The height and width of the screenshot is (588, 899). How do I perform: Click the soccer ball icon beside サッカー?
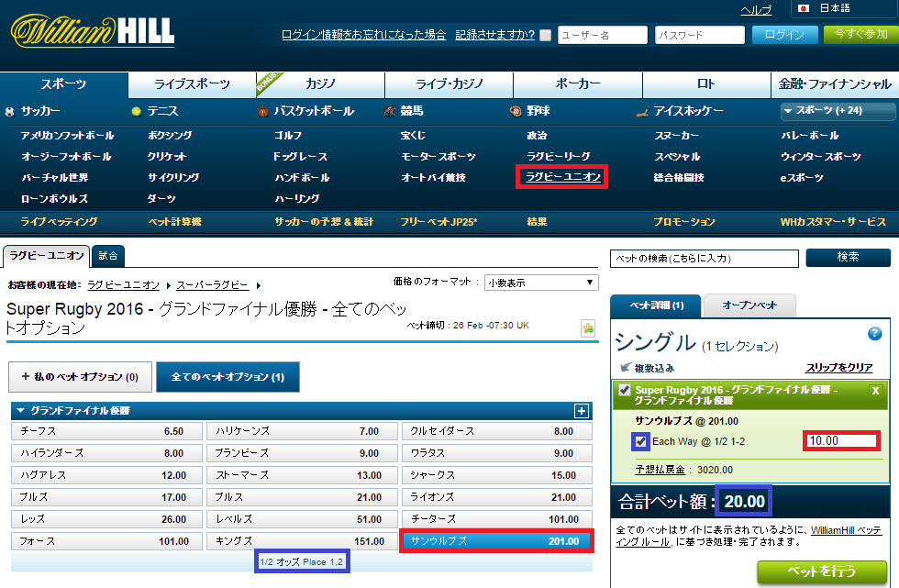9,112
